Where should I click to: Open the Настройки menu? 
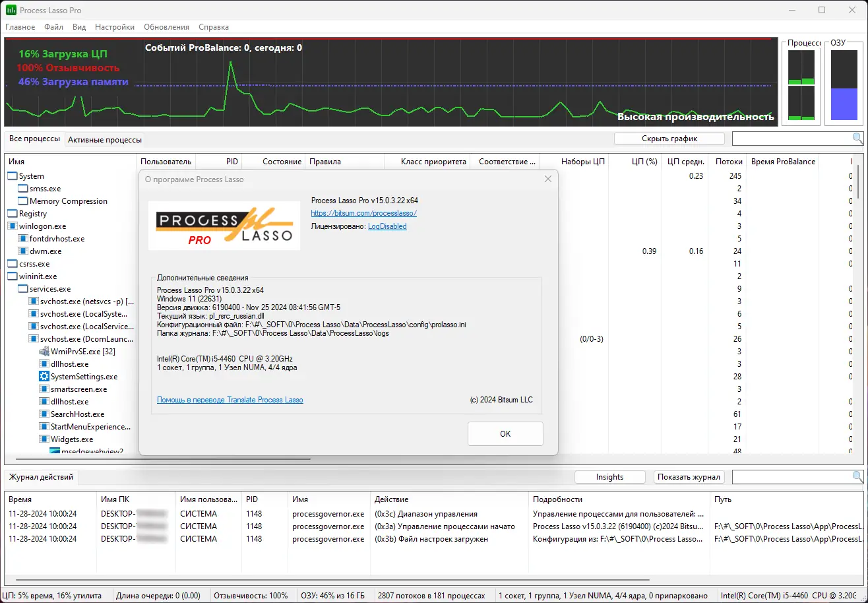(115, 27)
